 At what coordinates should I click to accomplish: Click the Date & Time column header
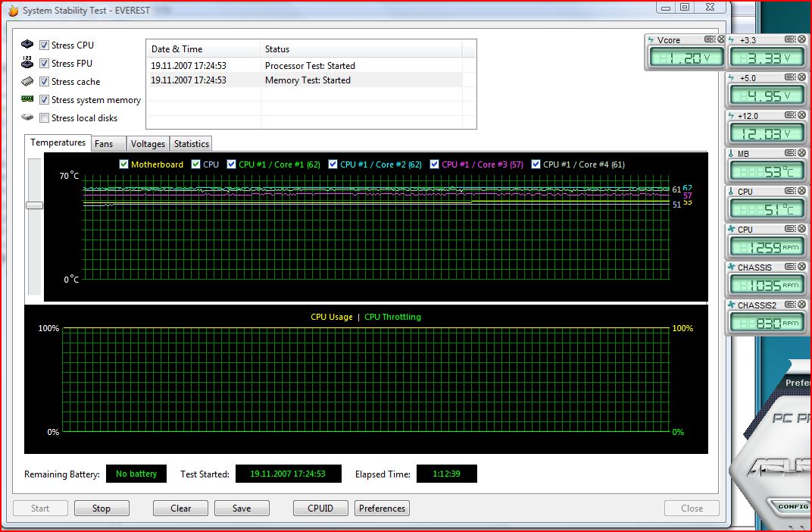203,49
